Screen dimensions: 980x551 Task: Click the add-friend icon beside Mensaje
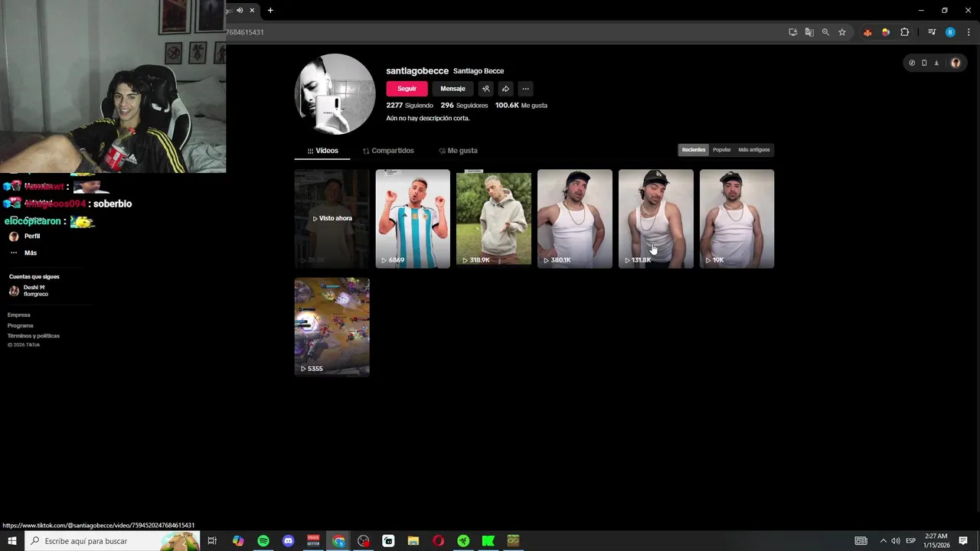click(x=485, y=89)
